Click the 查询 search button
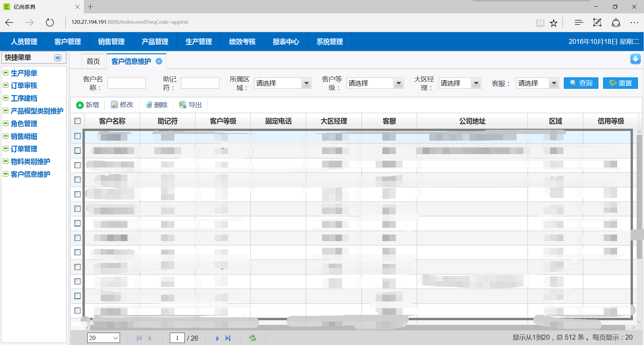The image size is (644, 345). coord(581,83)
